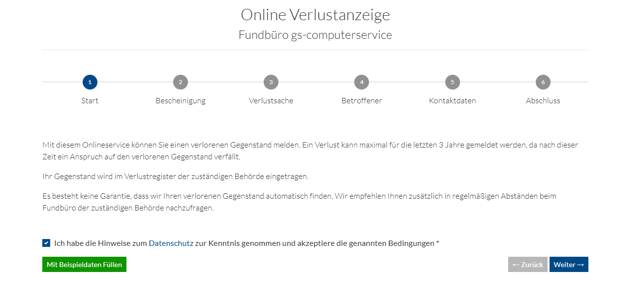Jump to the step 5 circle
The image size is (644, 301).
pos(452,82)
